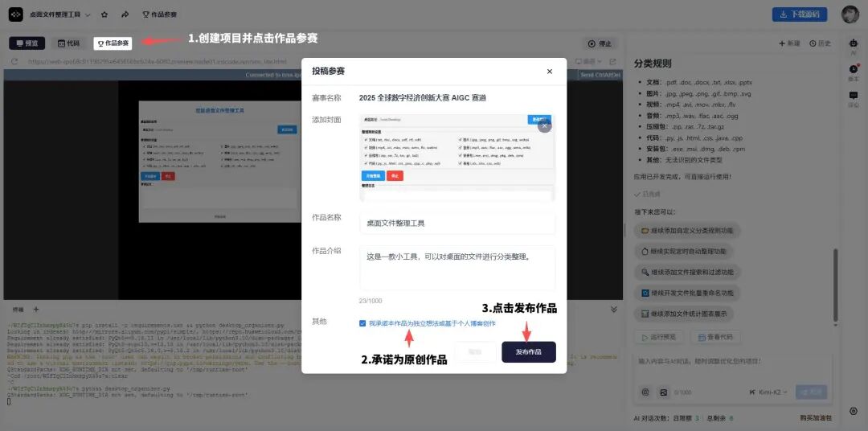Switch to the 预览 preview tab
868x431 pixels.
27,43
